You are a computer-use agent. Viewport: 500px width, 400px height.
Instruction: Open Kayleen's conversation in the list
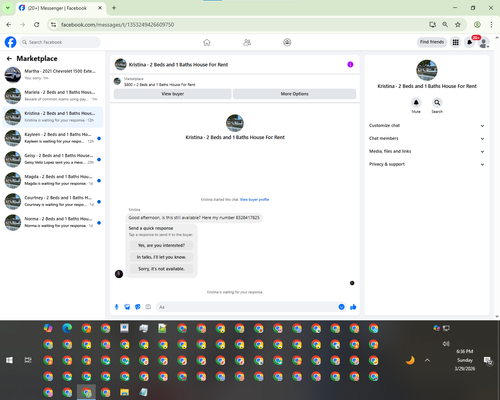point(53,138)
